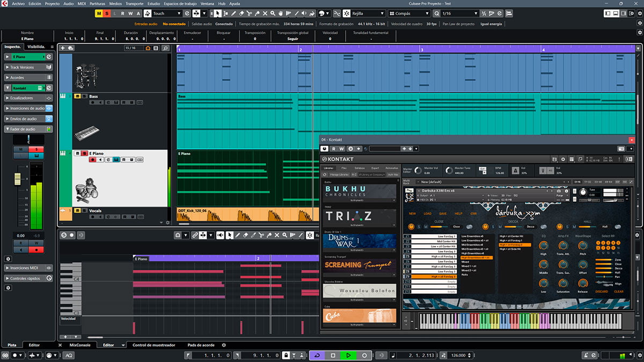The width and height of the screenshot is (644, 362).
Task: Select the key editor Zoom magnifier tool
Action: pos(284,235)
